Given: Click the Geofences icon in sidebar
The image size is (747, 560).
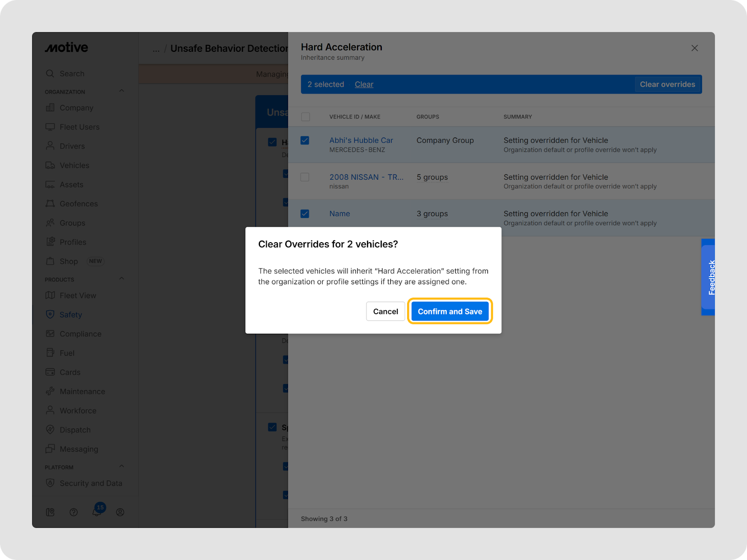Looking at the screenshot, I should point(50,204).
